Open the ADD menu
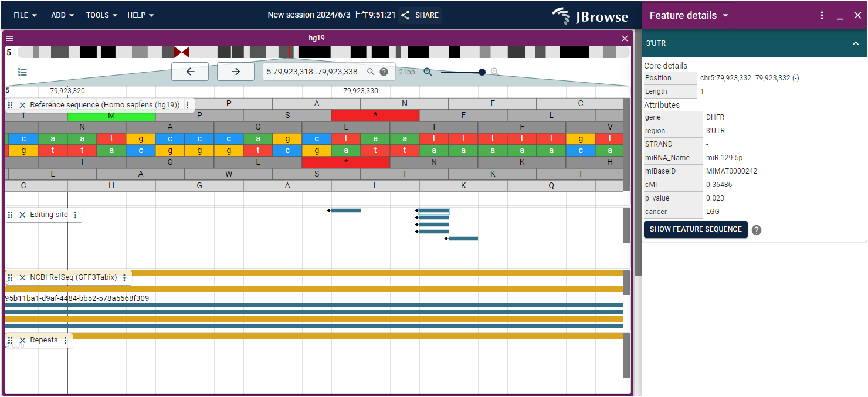 (x=63, y=15)
